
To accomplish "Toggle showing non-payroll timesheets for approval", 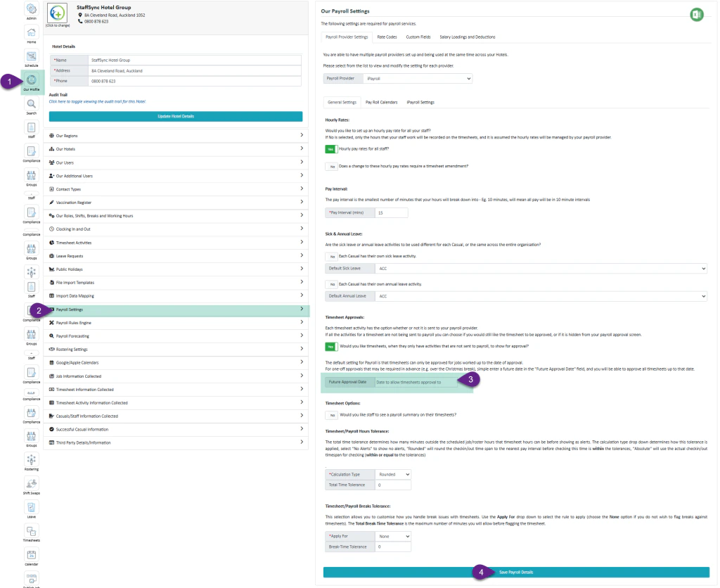I will point(331,346).
